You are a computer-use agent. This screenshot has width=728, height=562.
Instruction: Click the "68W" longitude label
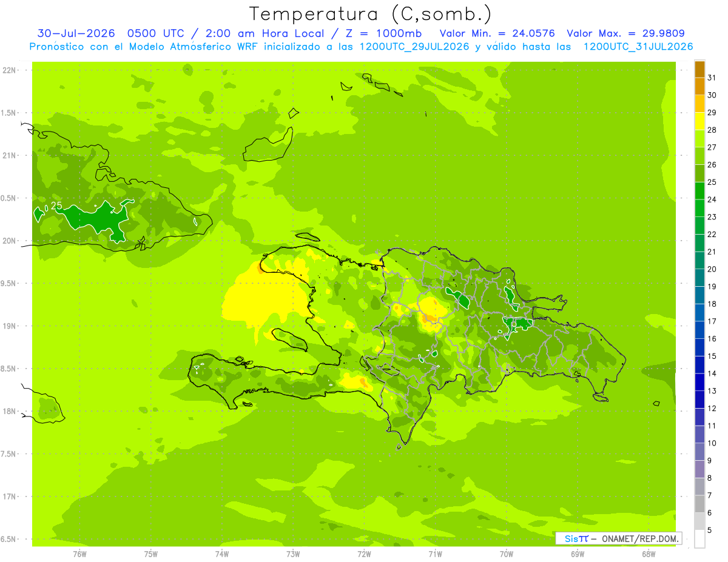coord(649,554)
